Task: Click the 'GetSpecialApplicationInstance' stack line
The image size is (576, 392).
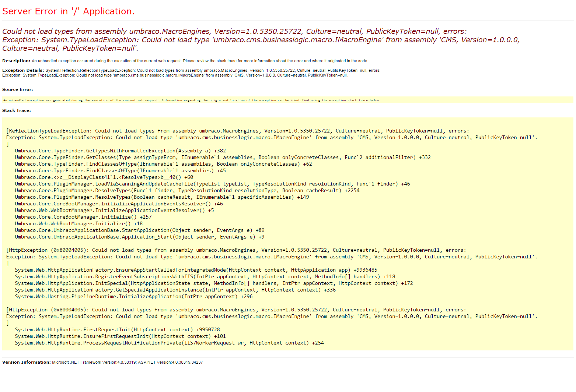Action: [x=175, y=290]
